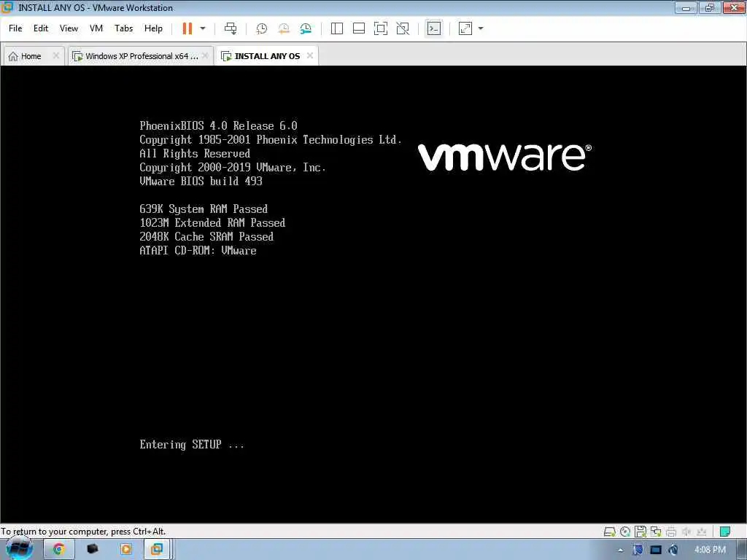Click '2048K Cache SRAM Passed' line
The image size is (747, 560).
pyautogui.click(x=206, y=237)
